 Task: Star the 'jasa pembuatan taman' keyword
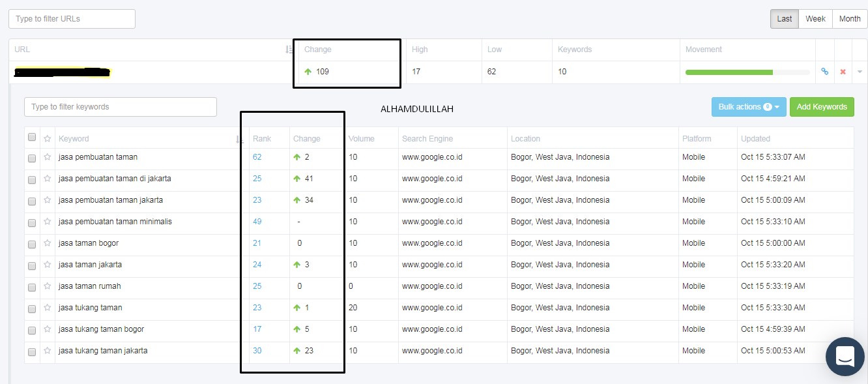[47, 157]
